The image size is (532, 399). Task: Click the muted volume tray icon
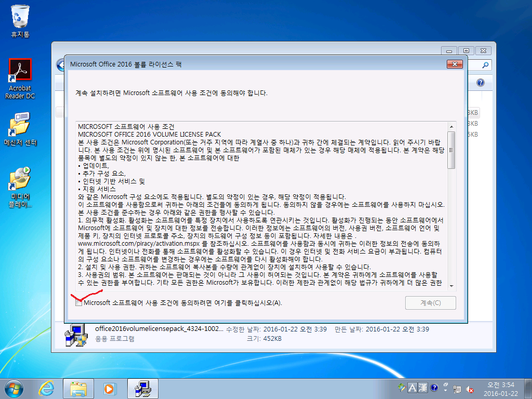point(470,389)
